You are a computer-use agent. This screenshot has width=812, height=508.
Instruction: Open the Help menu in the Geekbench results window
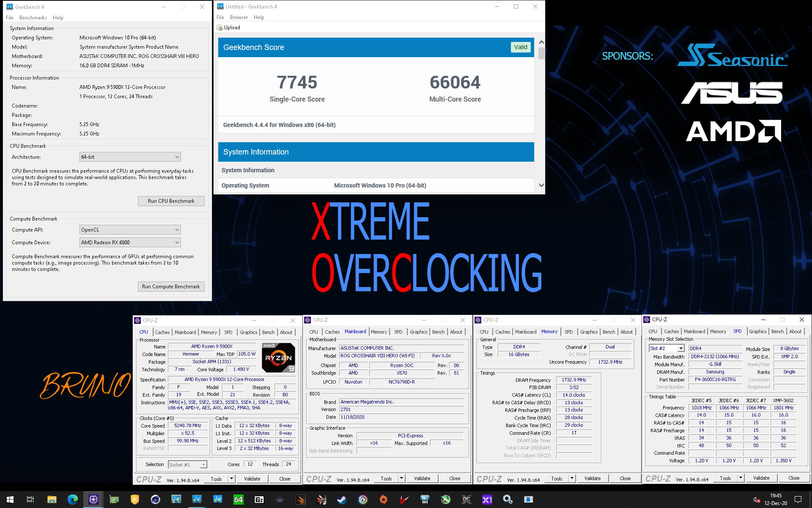click(x=259, y=17)
